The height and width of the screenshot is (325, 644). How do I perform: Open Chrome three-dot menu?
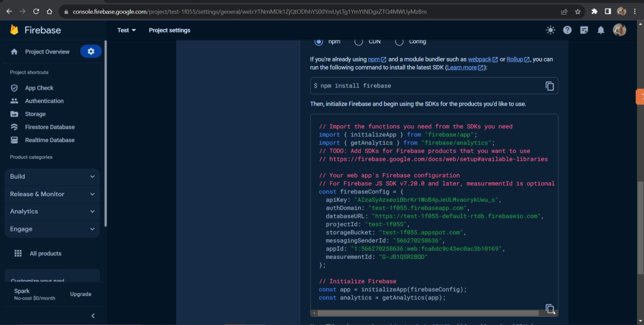(635, 11)
